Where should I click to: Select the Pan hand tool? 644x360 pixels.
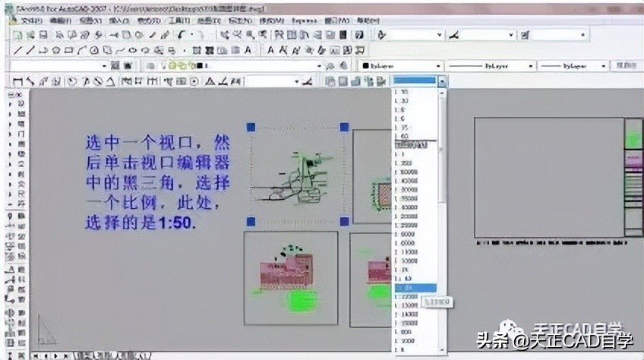click(225, 36)
